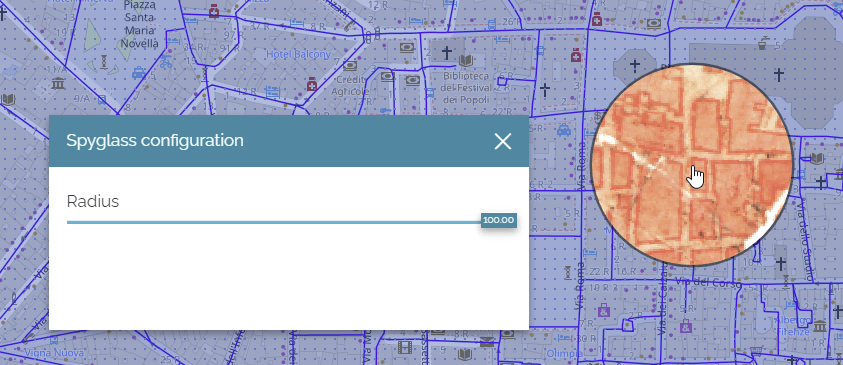The height and width of the screenshot is (365, 843).
Task: Click the Hotel Balcony map label
Action: point(298,54)
